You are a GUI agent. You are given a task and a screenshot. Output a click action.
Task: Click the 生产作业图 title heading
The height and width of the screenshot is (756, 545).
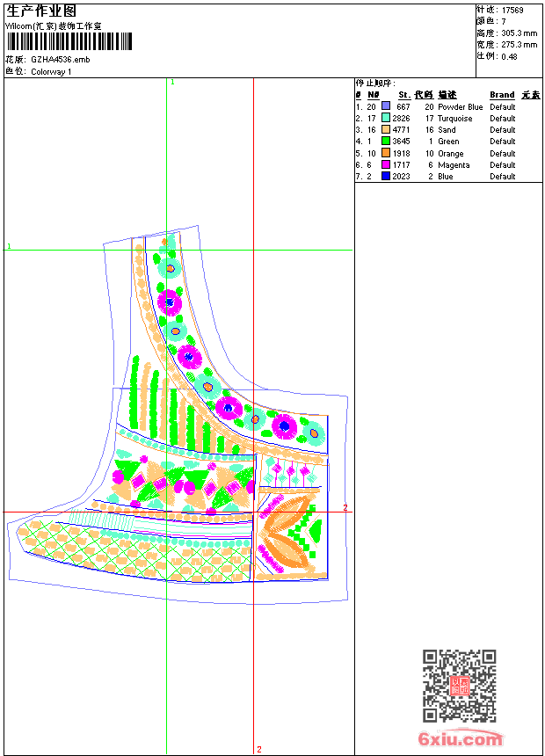(41, 11)
